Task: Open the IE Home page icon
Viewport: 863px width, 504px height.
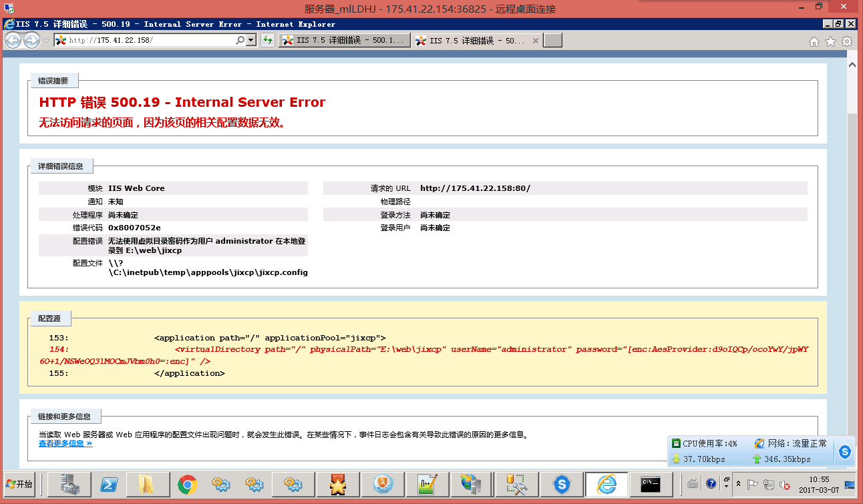Action: click(814, 41)
